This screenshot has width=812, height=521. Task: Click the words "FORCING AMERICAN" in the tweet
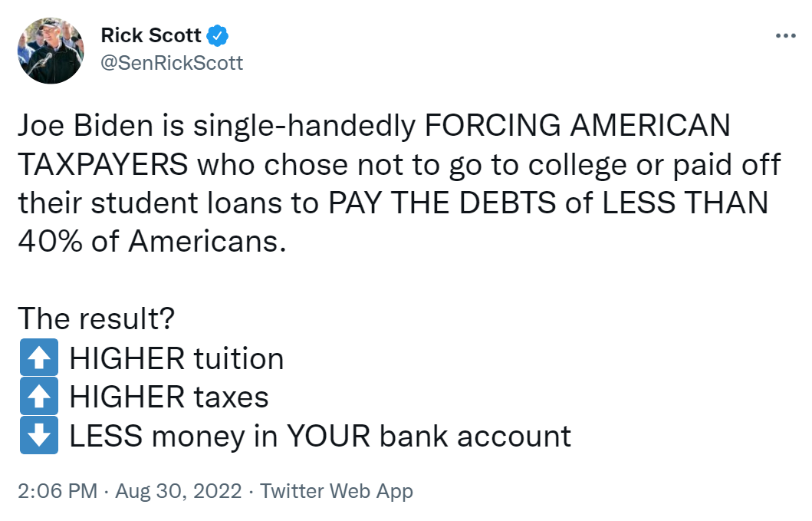coord(577,126)
